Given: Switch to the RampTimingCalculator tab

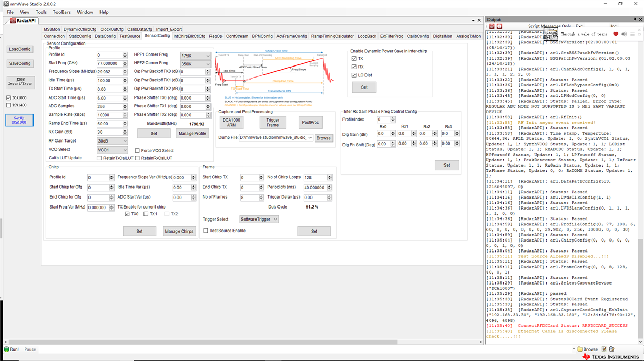Looking at the screenshot, I should [332, 36].
